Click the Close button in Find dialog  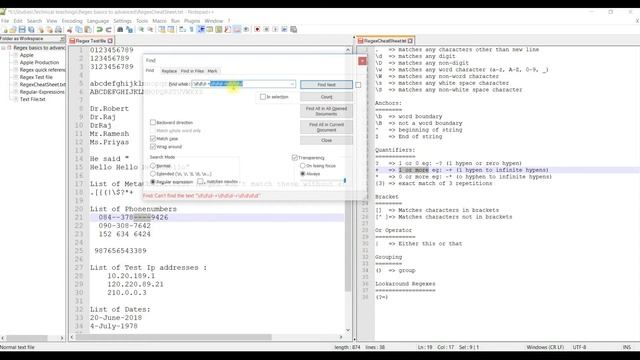[x=327, y=140]
